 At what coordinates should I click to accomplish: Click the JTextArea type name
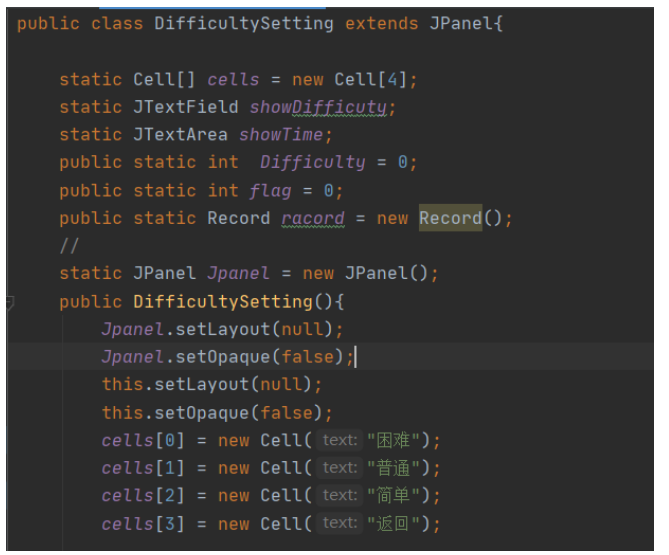(x=180, y=135)
